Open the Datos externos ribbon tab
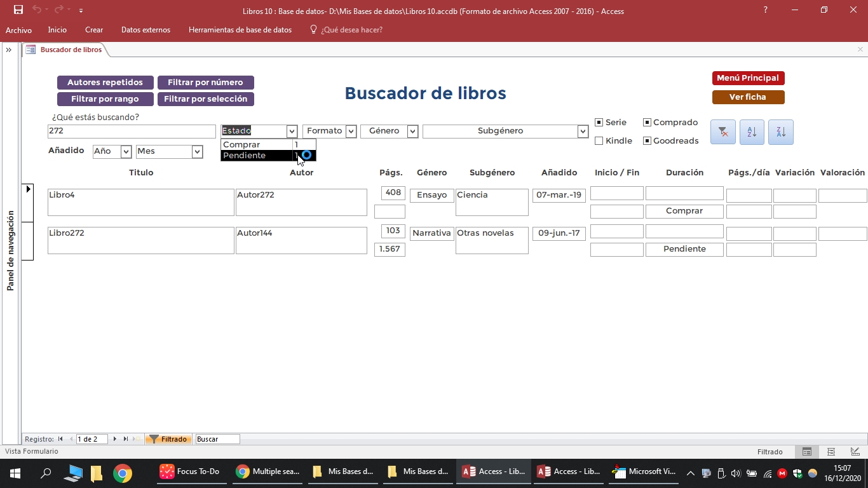This screenshot has width=868, height=488. (x=146, y=30)
